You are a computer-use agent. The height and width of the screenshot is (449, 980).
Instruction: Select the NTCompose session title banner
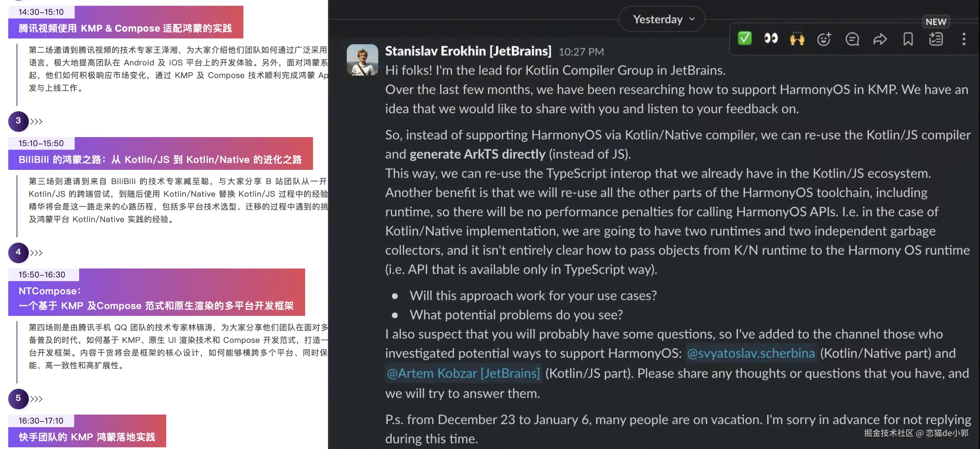coord(156,298)
